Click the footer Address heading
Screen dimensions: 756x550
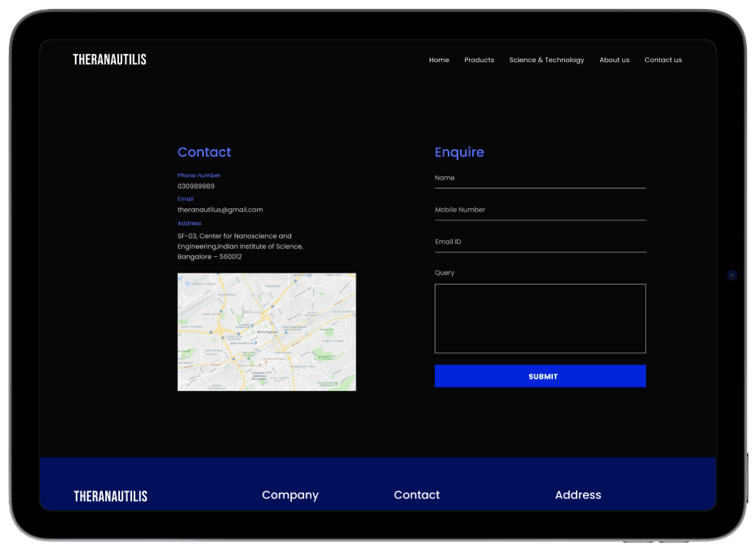[577, 495]
